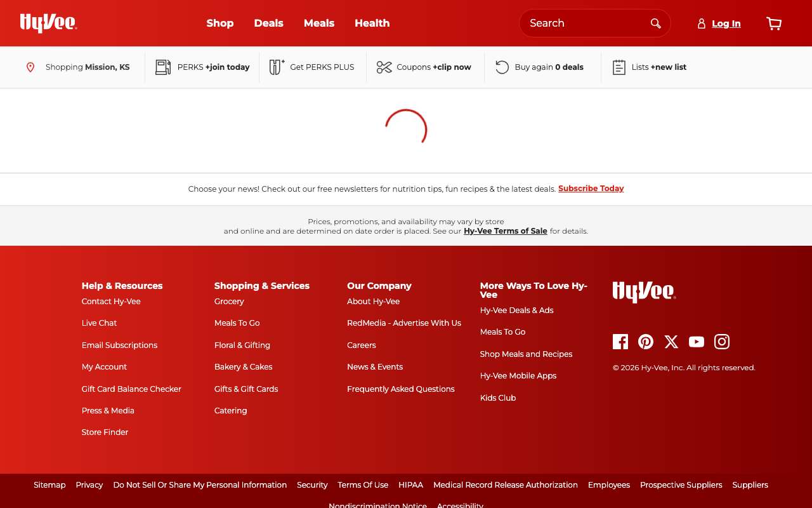Viewport: 812px width, 508px height.
Task: Click Get PERKS PLUS
Action: pyautogui.click(x=322, y=67)
